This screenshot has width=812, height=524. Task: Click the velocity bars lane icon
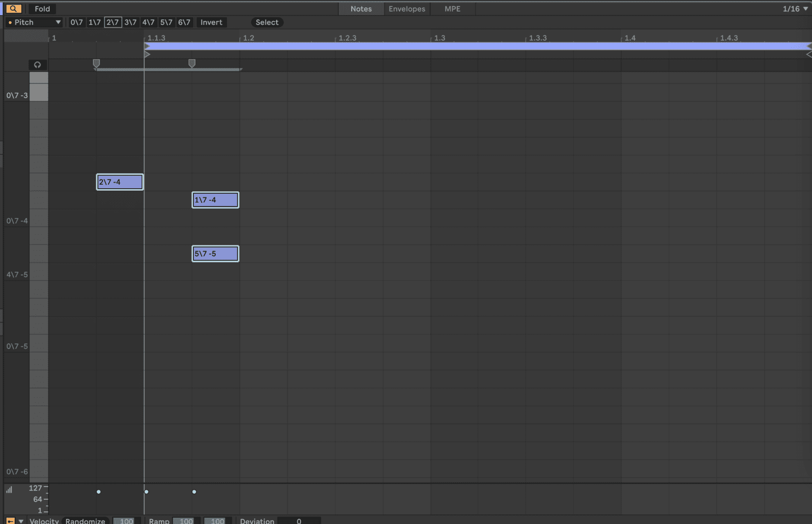[9, 490]
